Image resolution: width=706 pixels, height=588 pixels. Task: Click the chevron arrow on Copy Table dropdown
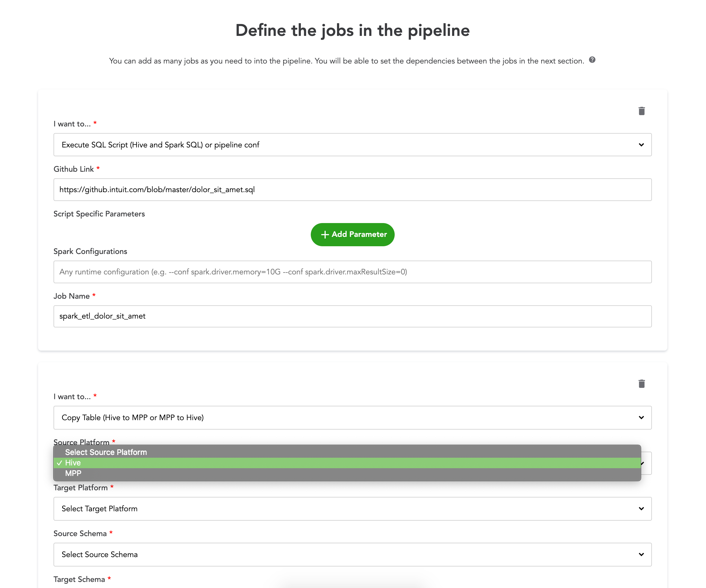pyautogui.click(x=641, y=418)
